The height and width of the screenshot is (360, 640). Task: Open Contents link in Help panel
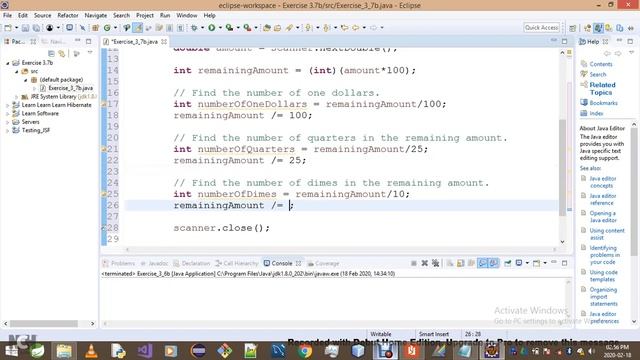click(x=601, y=64)
